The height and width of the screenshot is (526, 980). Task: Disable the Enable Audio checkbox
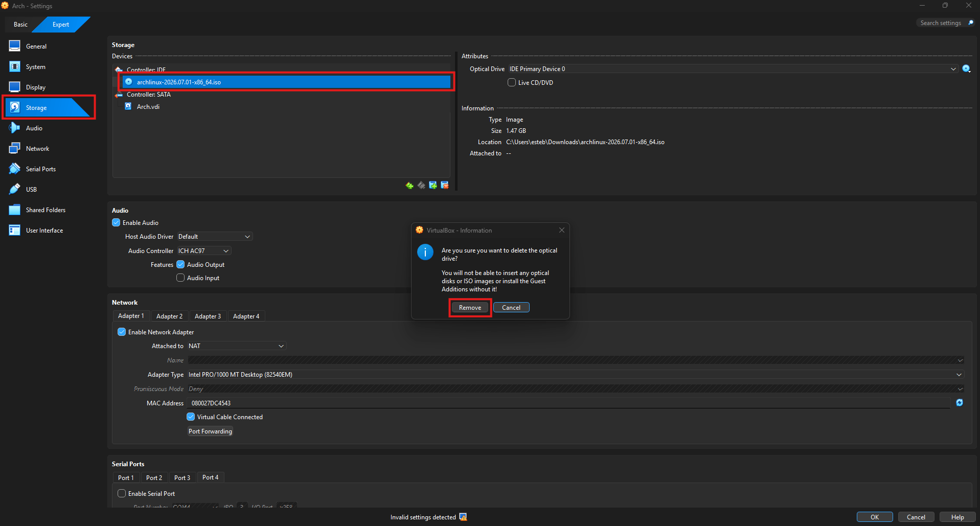[x=116, y=222]
